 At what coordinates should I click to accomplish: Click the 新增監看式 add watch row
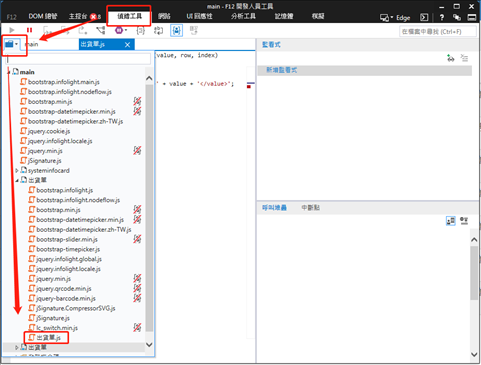(x=365, y=70)
